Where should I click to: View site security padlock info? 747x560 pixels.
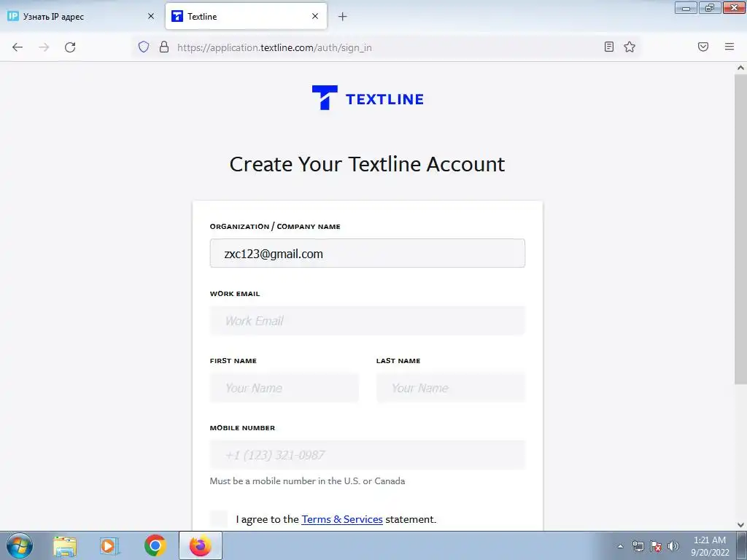[x=164, y=47]
